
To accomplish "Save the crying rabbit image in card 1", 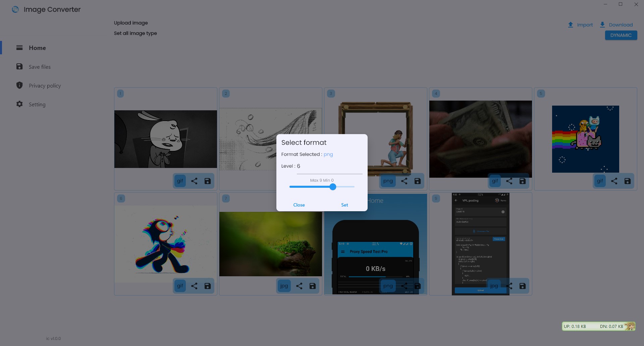I will (208, 181).
